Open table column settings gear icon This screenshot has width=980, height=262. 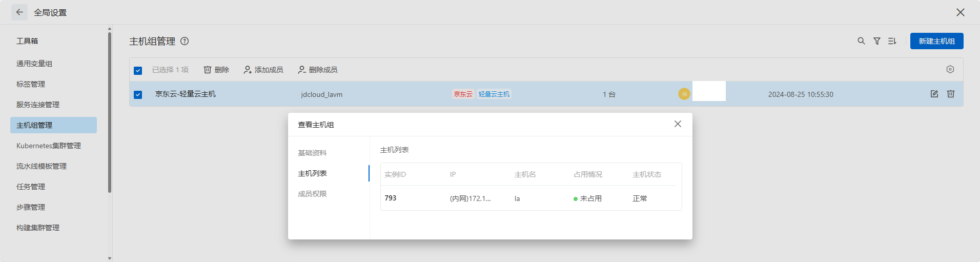click(x=950, y=69)
